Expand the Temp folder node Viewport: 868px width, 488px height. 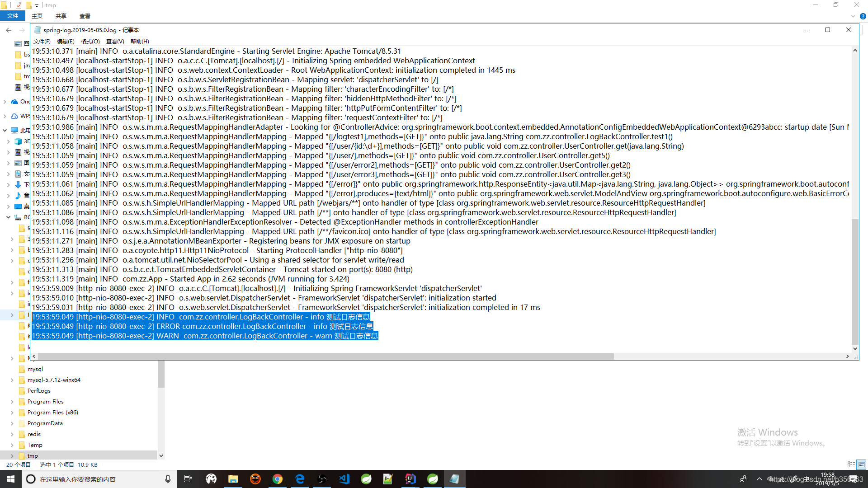click(x=12, y=445)
